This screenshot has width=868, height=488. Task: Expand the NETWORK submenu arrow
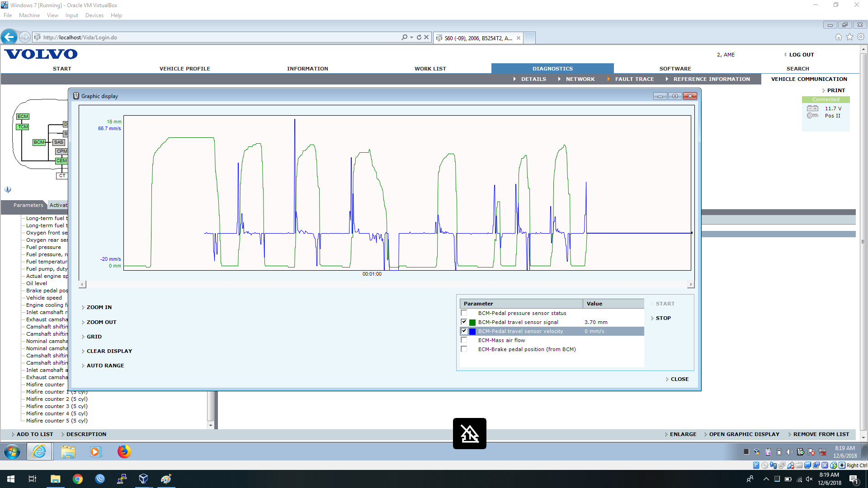[559, 79]
